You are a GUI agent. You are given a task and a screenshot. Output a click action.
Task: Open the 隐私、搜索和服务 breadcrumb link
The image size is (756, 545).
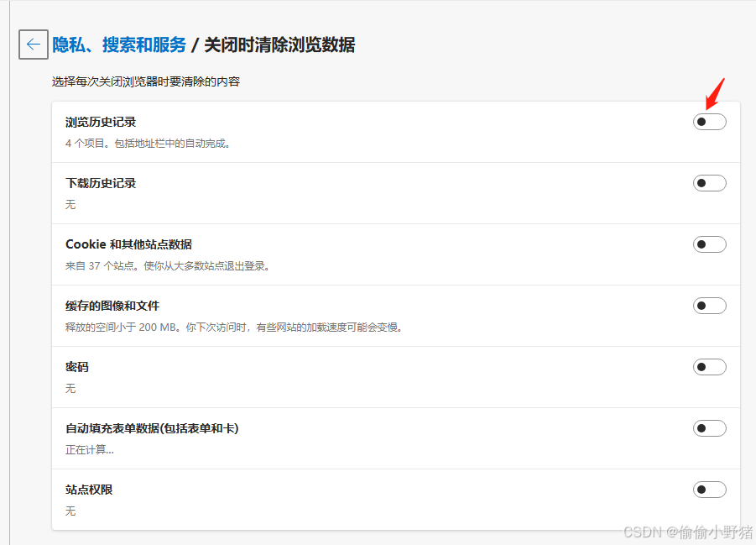119,45
